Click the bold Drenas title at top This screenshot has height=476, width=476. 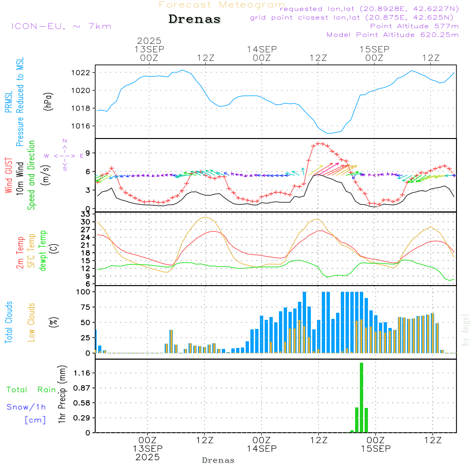(195, 20)
